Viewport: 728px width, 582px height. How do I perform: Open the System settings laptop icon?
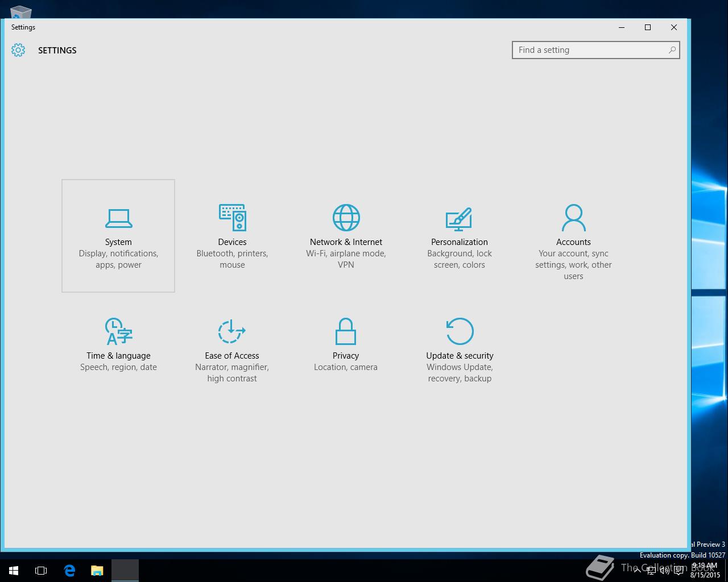[118, 218]
